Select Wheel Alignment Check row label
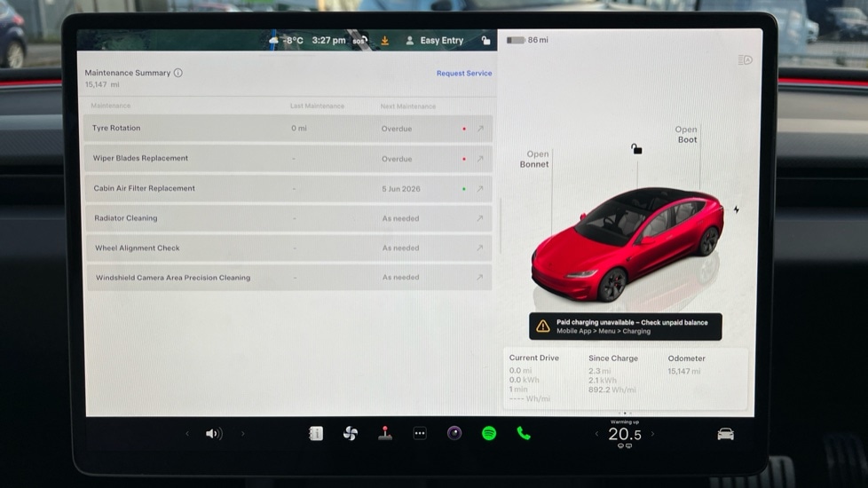Screen dimensions: 868x488 (x=138, y=248)
